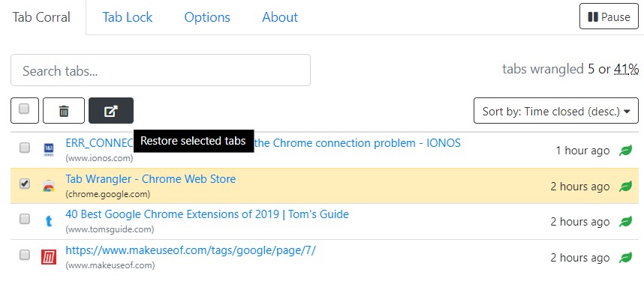Click the trash icon to delete selected tabs
This screenshot has height=302, width=644.
64,111
